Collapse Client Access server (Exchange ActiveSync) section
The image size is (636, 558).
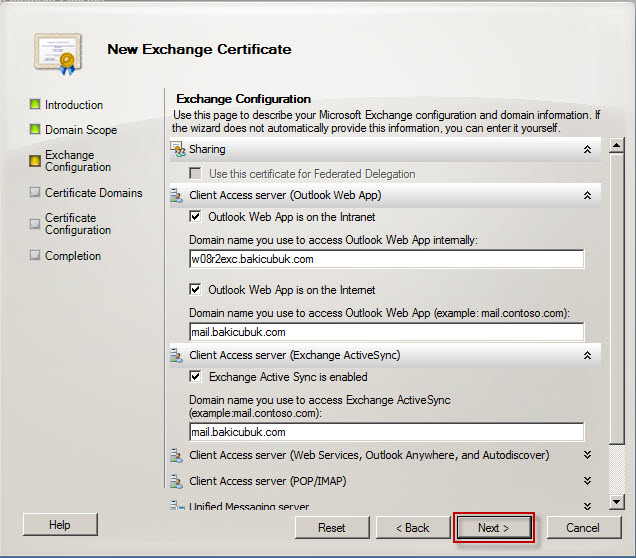pyautogui.click(x=587, y=355)
